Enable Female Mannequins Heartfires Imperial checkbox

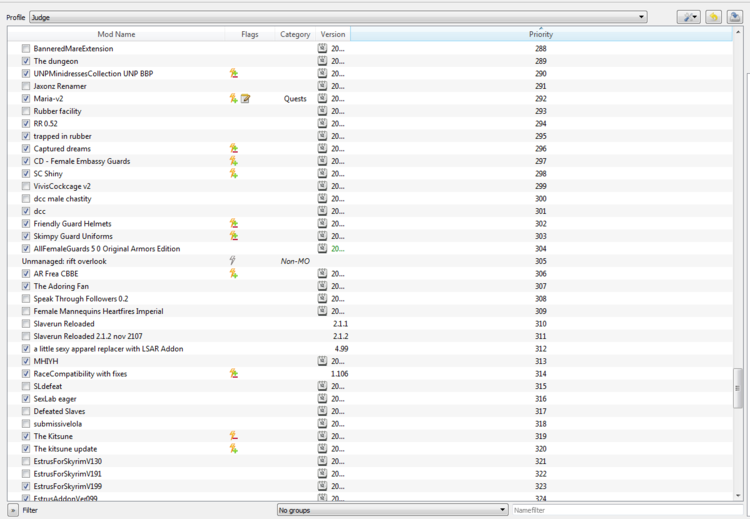pyautogui.click(x=26, y=311)
